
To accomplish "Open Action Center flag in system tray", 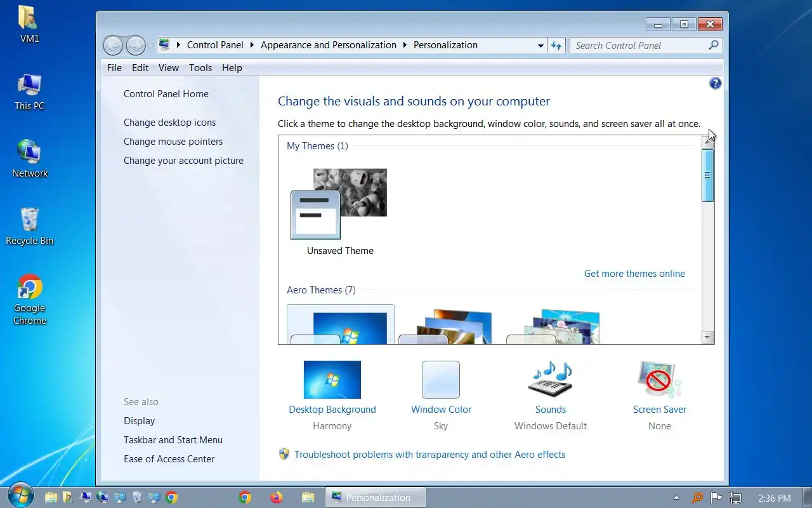I will pyautogui.click(x=716, y=498).
